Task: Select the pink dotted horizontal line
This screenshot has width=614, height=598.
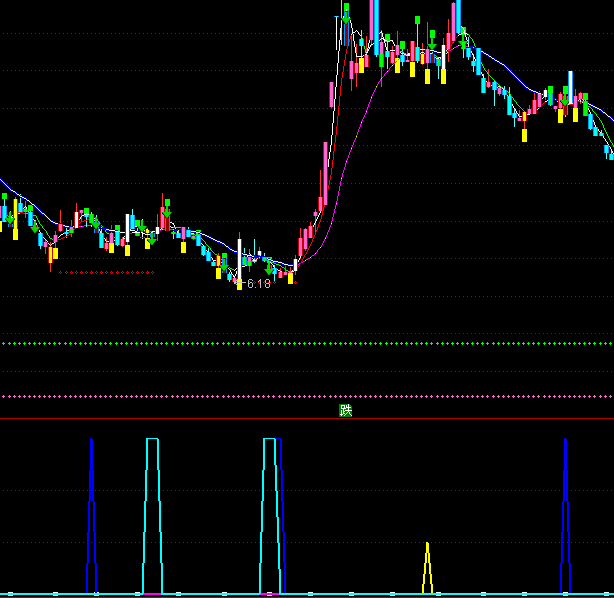Action: (300, 396)
